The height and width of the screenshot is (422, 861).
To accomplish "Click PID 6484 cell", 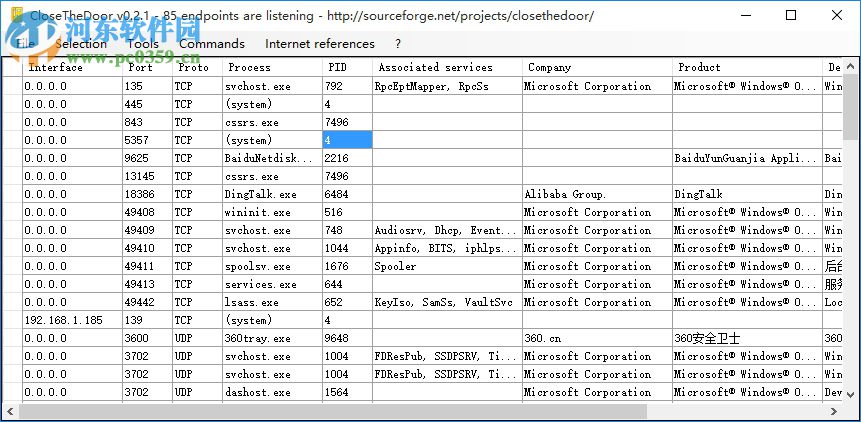I will [347, 194].
